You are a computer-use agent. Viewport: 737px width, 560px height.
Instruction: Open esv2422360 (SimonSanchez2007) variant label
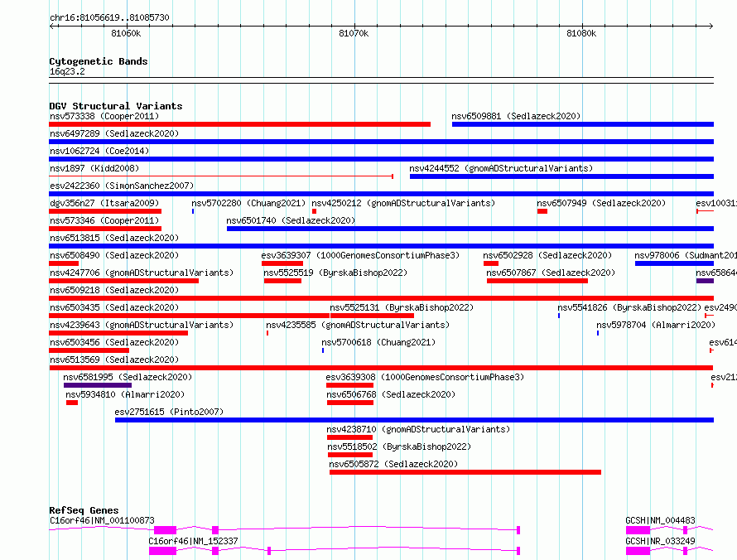tap(122, 186)
